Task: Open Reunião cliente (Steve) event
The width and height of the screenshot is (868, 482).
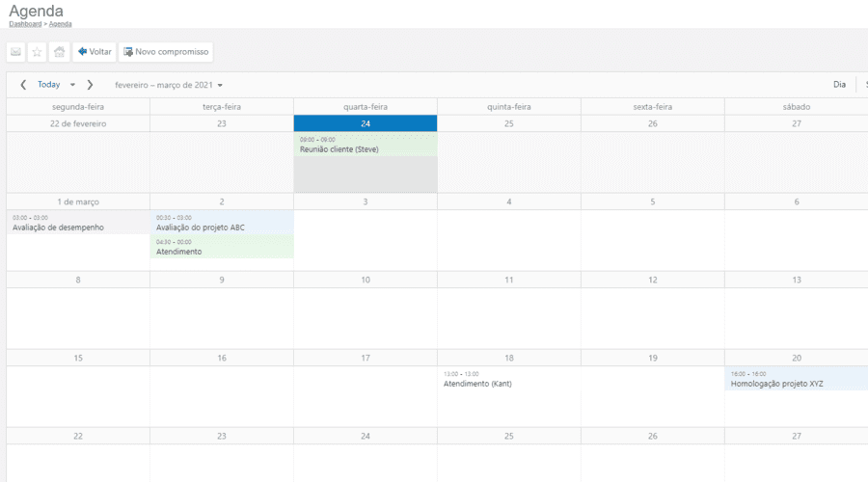Action: point(366,145)
